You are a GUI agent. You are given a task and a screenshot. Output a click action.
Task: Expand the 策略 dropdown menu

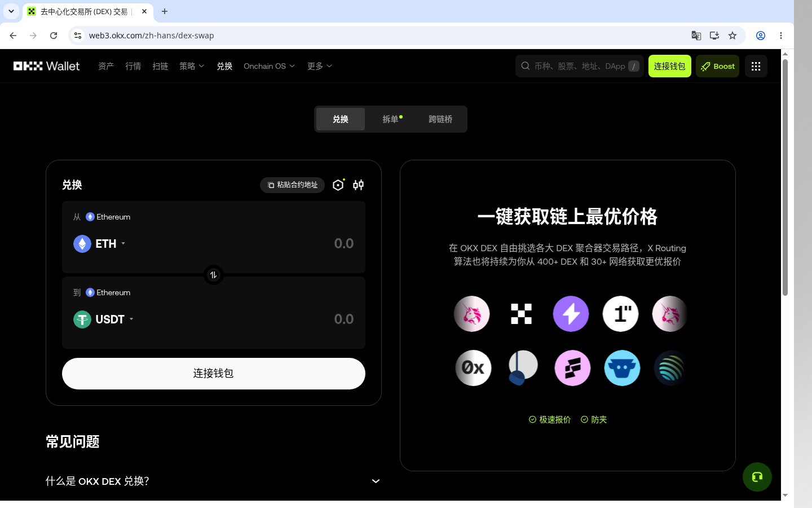click(x=192, y=66)
